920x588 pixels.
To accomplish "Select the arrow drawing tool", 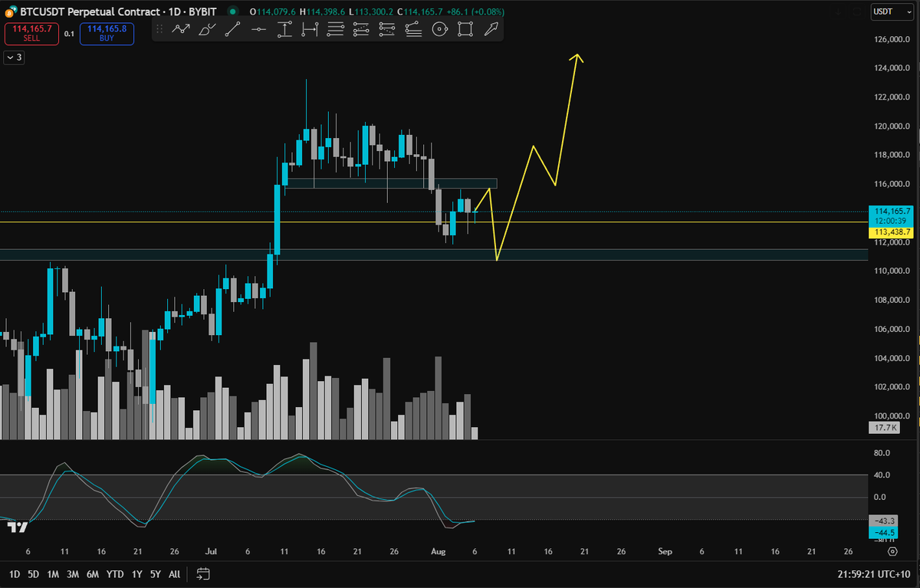I will click(x=491, y=29).
